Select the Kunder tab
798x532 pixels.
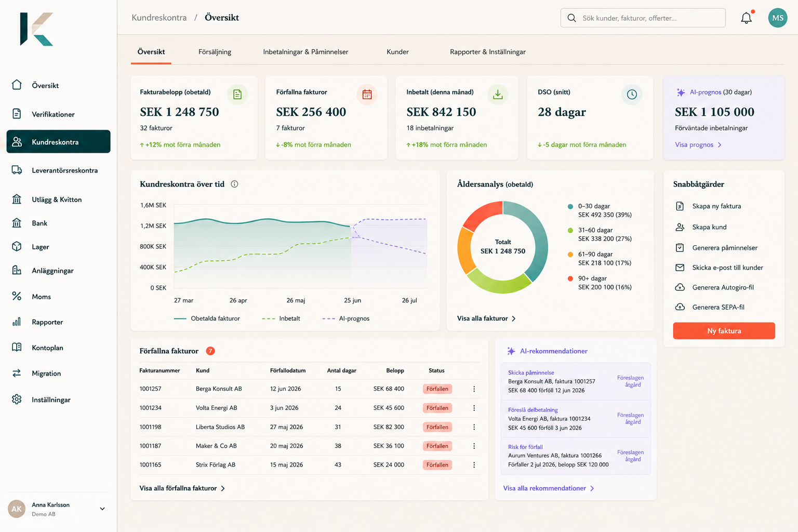point(397,52)
